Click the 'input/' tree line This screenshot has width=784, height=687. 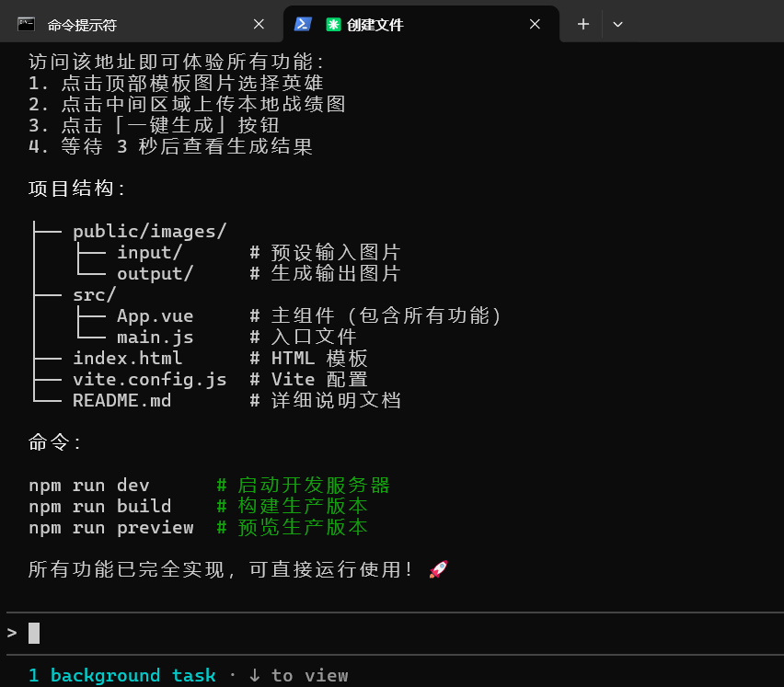[x=149, y=252]
